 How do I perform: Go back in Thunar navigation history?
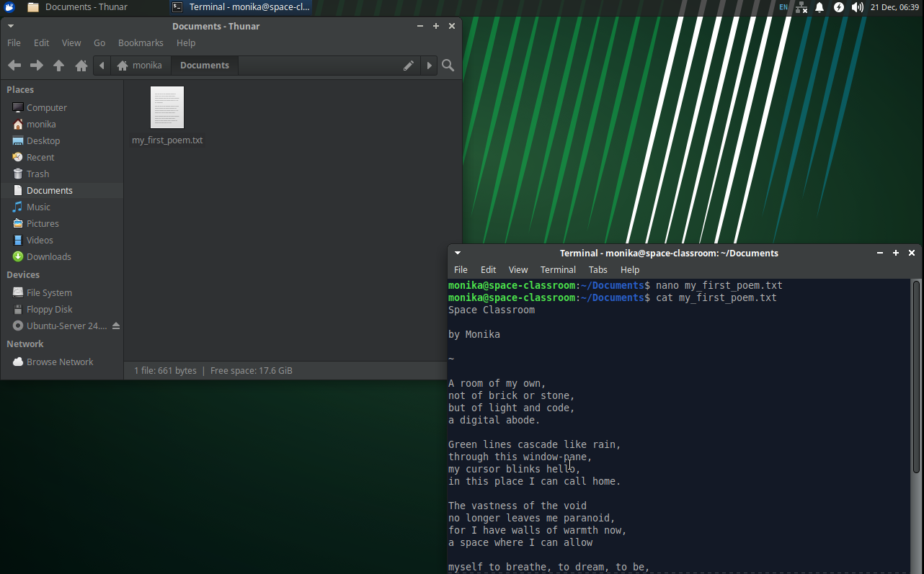[14, 66]
